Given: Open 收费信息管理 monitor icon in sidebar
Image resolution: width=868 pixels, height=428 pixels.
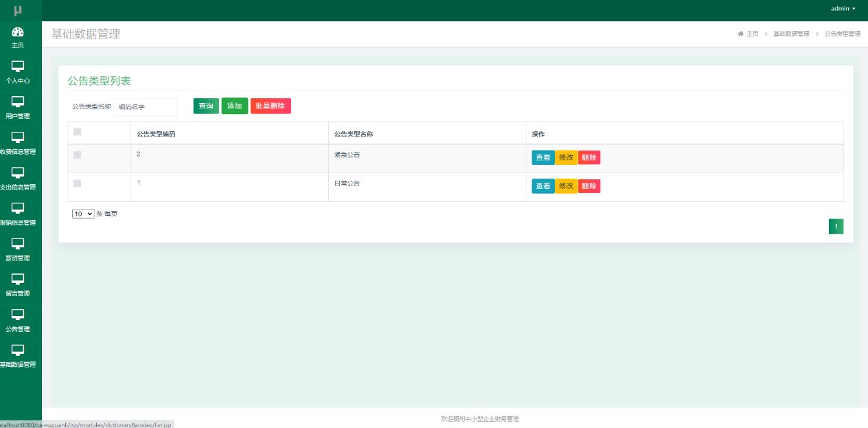Looking at the screenshot, I should click(18, 137).
